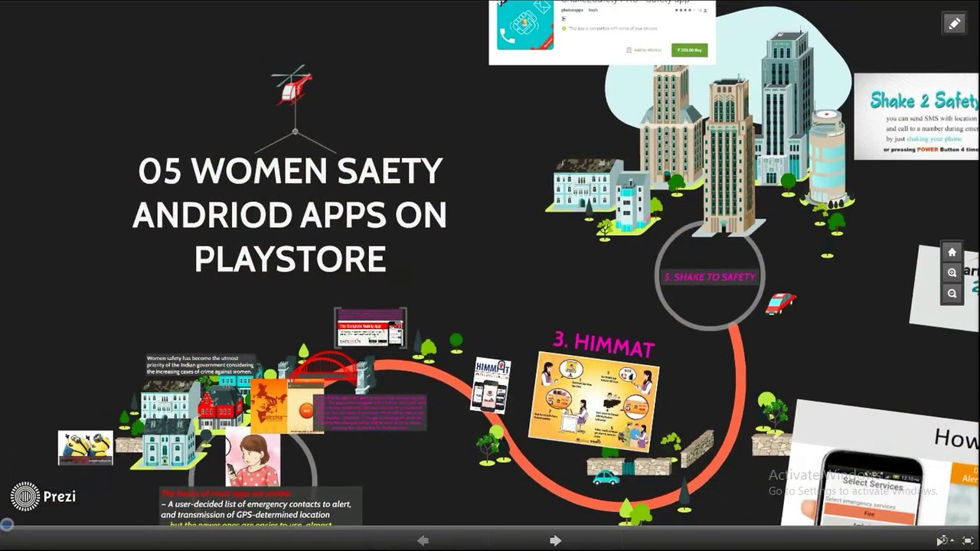Image resolution: width=980 pixels, height=551 pixels.
Task: Go to the previous Prezi step
Action: click(x=423, y=540)
